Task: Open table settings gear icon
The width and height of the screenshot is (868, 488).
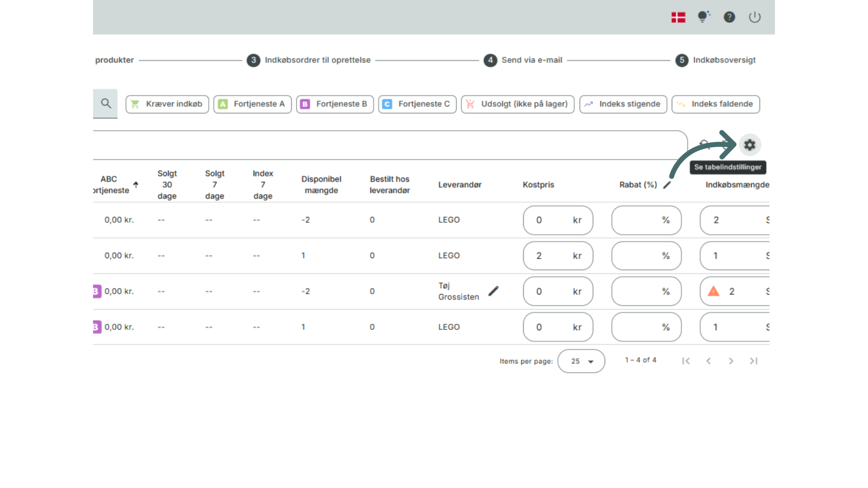Action: [750, 145]
